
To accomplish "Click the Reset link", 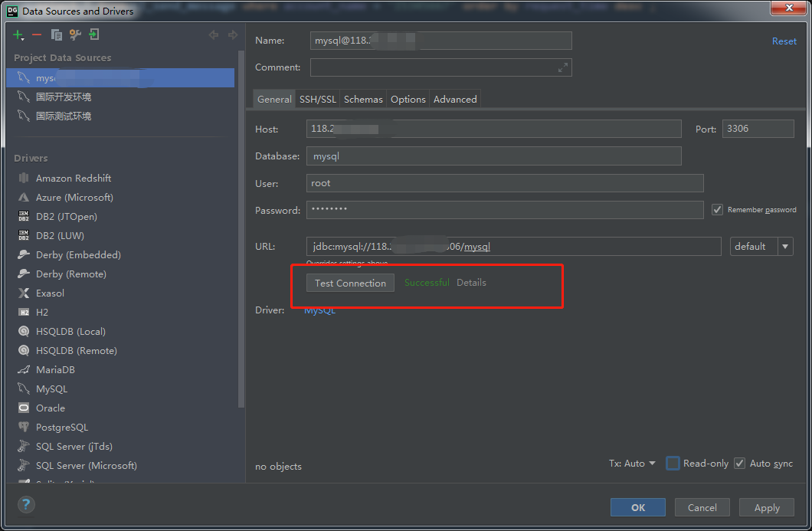I will point(784,41).
